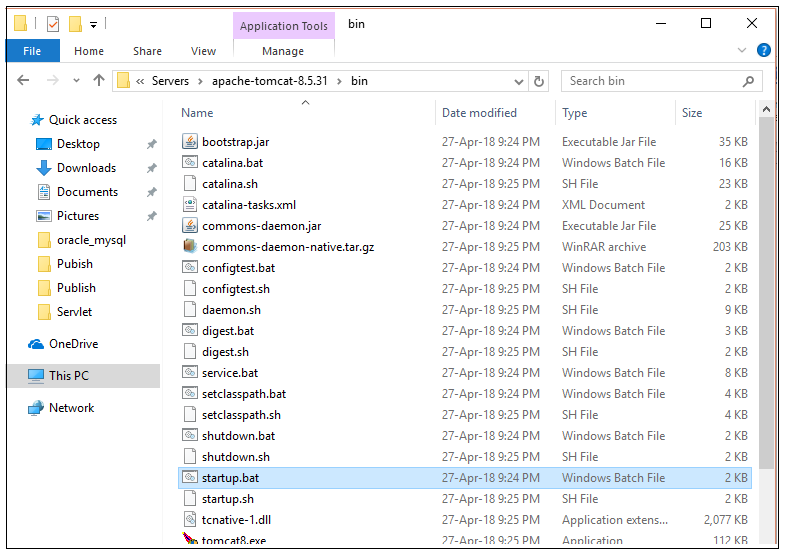Select the Publish folder in sidebar

76,288
